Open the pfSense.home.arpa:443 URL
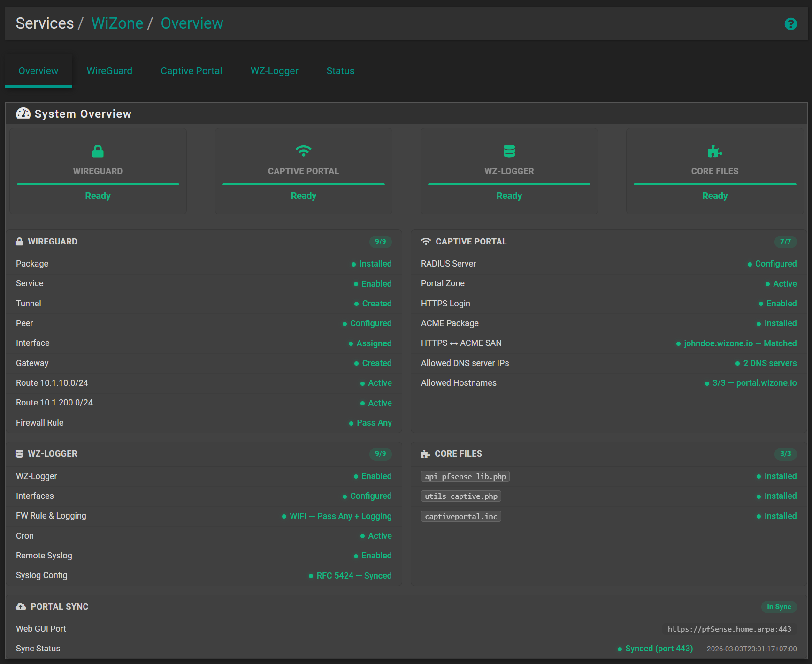The image size is (812, 664). [728, 629]
